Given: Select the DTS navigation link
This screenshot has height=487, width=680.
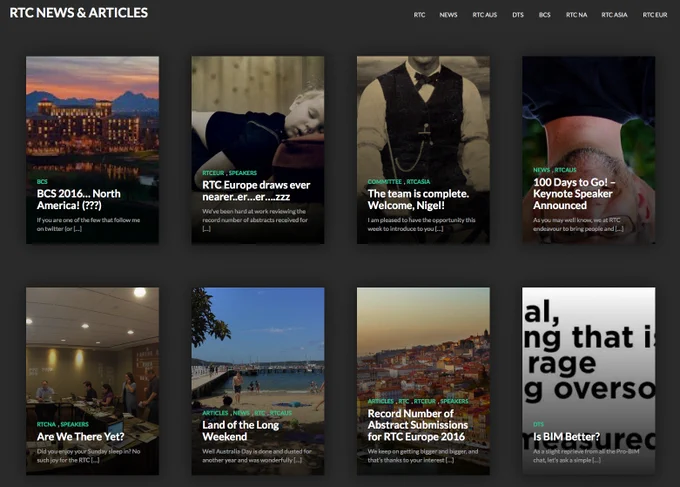Looking at the screenshot, I should pyautogui.click(x=518, y=15).
